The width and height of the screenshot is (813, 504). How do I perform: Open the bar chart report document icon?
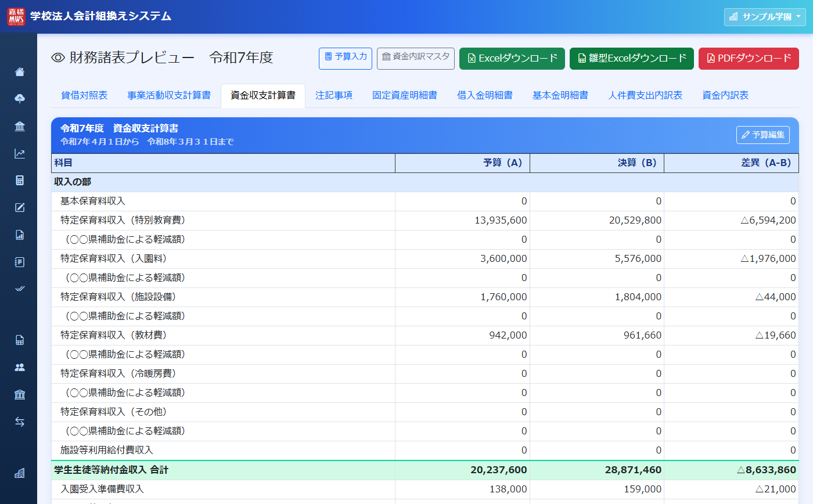click(20, 235)
